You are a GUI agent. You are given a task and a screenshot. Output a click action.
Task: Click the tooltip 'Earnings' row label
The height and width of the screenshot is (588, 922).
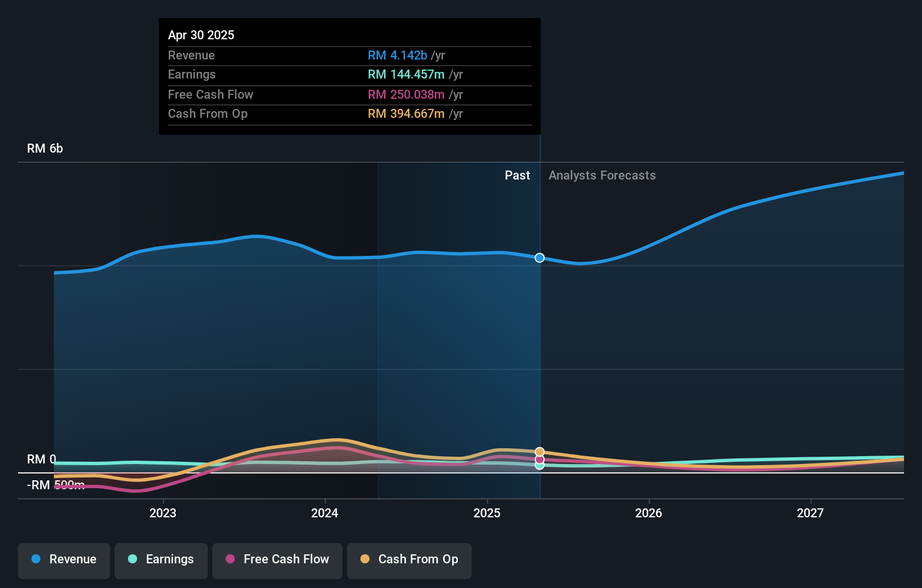point(192,75)
